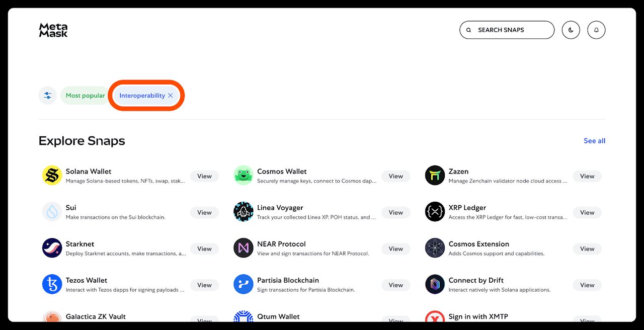The width and height of the screenshot is (644, 330).
Task: Select the Starknet snap icon
Action: (x=52, y=248)
